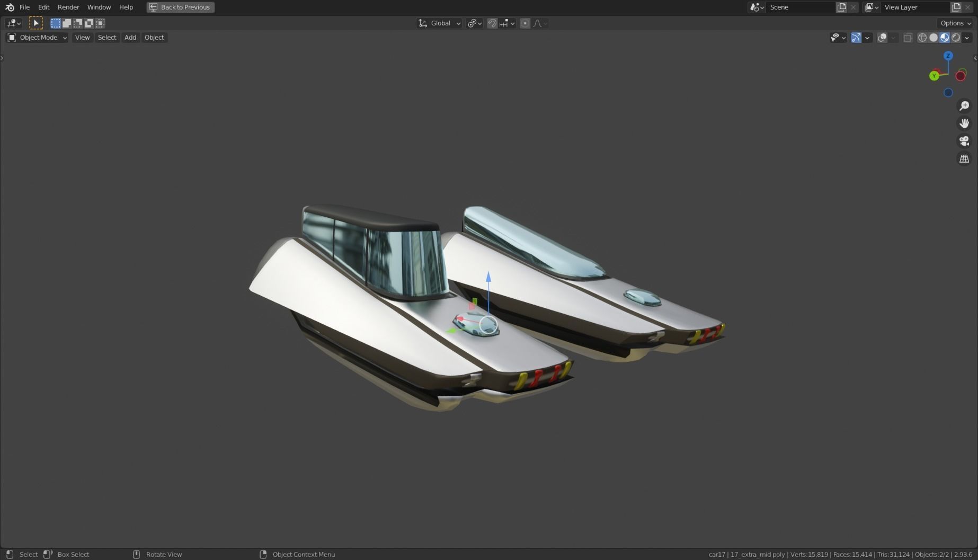Open the Object Mode dropdown
This screenshot has width=978, height=560.
37,37
